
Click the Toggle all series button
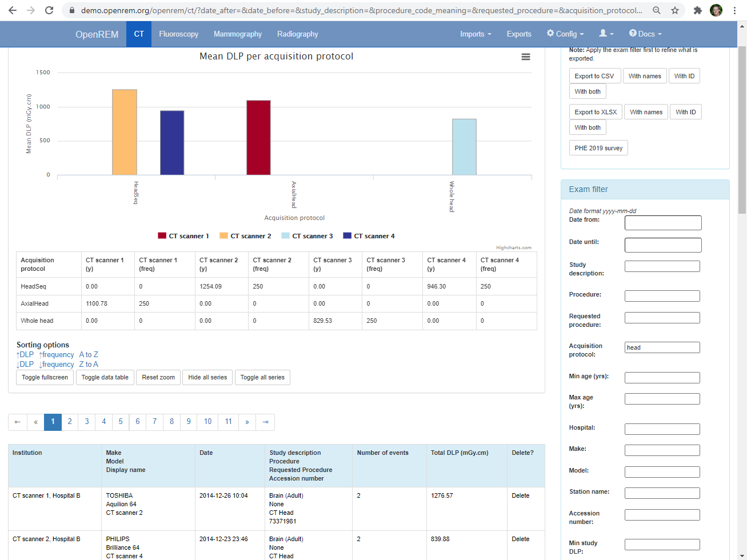(262, 377)
